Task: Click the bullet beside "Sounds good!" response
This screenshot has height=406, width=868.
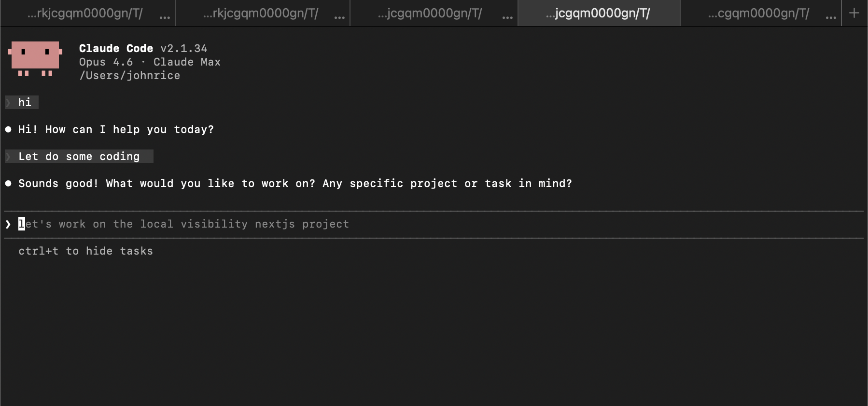Action: [x=8, y=183]
